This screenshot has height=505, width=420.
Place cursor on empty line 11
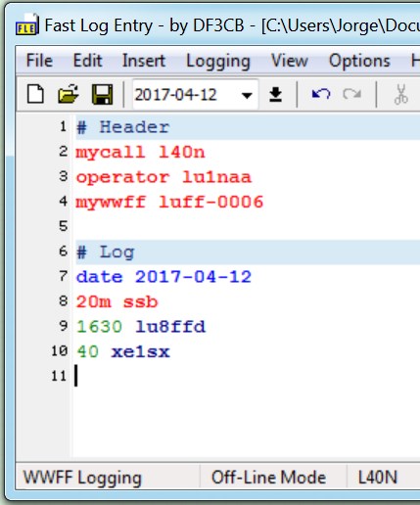click(248, 376)
